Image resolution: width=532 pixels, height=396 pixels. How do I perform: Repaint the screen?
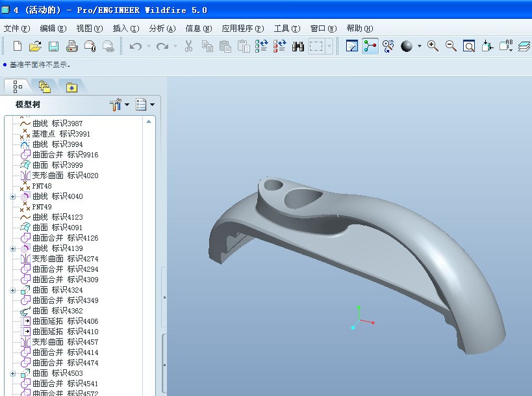click(x=352, y=46)
